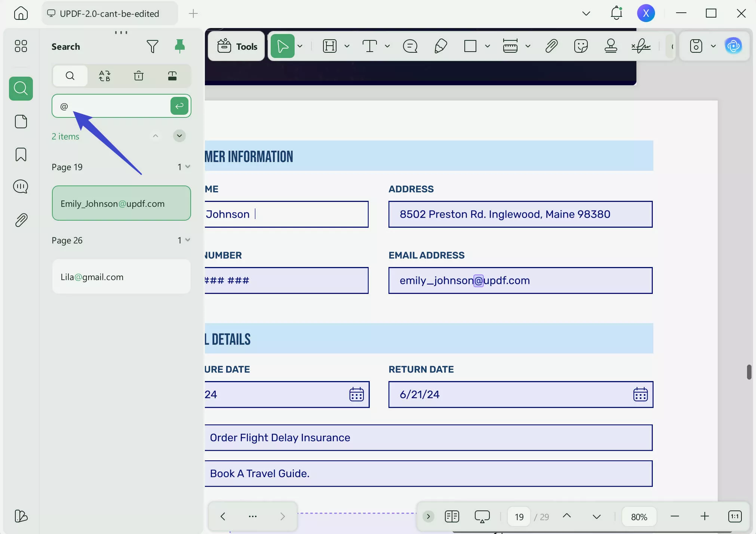
Task: Open the file attachment paperclip tool
Action: coord(551,46)
